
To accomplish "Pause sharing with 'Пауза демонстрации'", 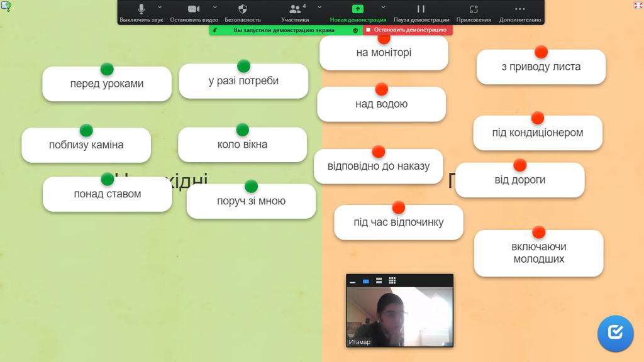I will tap(421, 12).
